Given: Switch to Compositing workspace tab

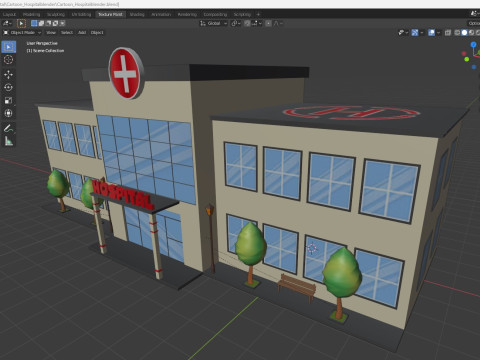Looking at the screenshot, I should pos(215,14).
